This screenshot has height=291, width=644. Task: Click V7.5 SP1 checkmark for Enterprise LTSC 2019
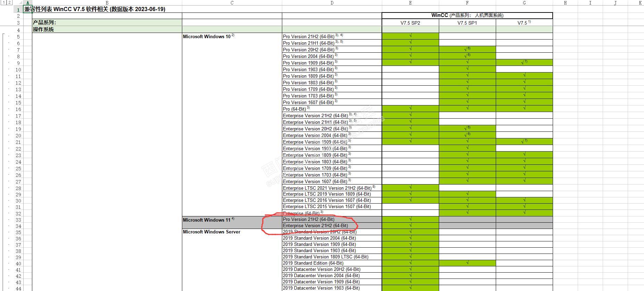(467, 194)
